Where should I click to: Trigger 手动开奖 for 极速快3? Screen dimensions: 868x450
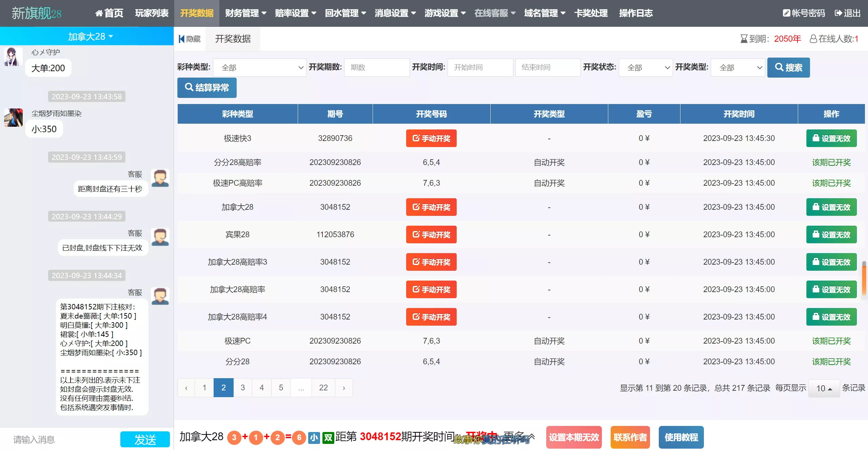point(431,138)
